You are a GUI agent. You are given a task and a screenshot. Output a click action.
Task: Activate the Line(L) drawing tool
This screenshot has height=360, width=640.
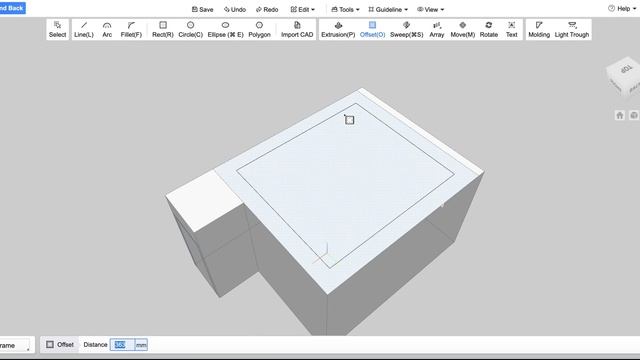point(84,29)
